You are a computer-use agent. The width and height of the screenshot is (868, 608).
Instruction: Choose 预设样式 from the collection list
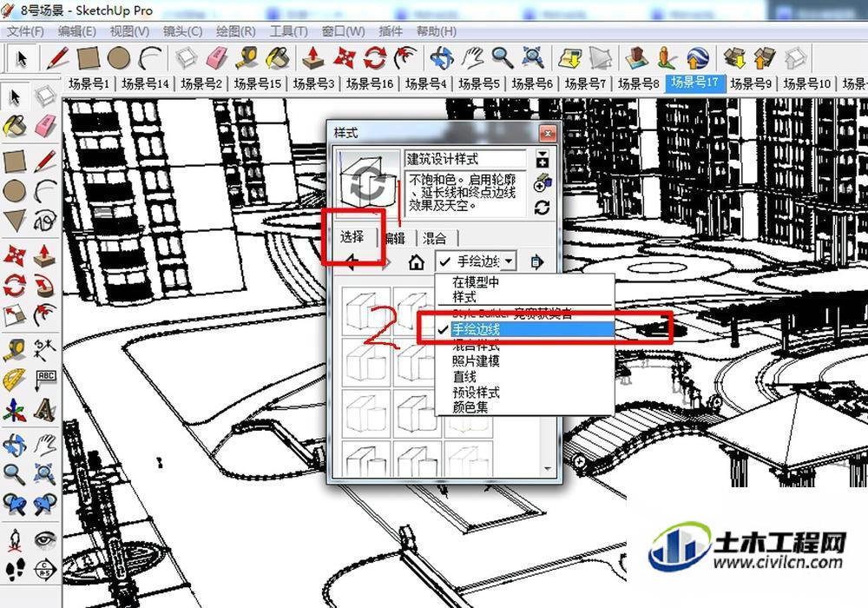pos(476,392)
